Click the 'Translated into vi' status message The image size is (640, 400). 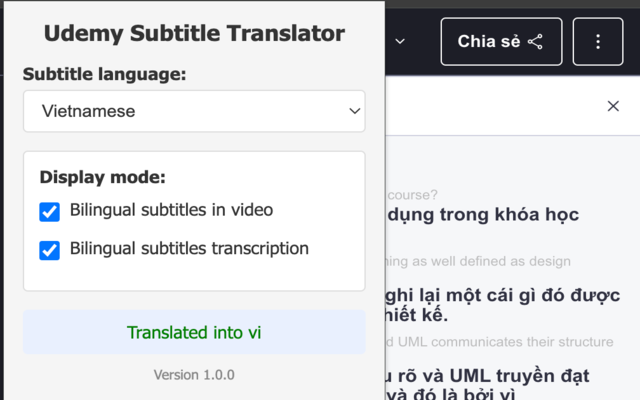point(194,333)
